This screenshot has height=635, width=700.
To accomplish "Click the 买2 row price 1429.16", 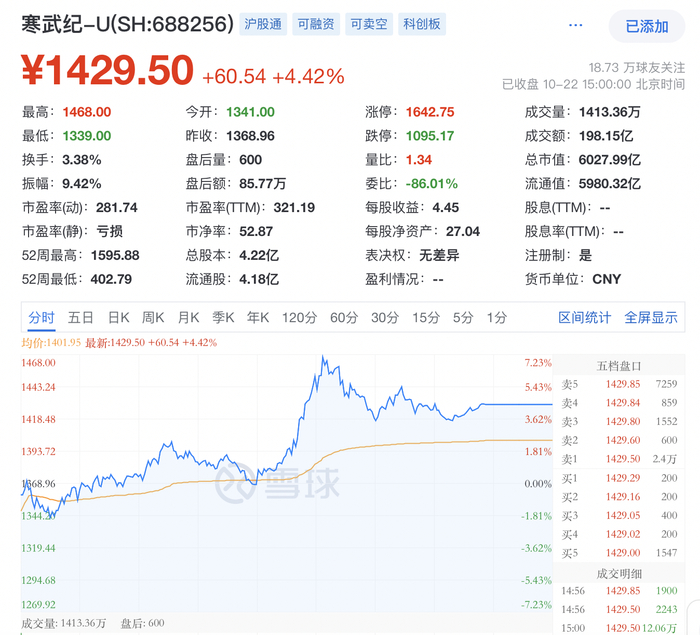I will click(x=623, y=497).
